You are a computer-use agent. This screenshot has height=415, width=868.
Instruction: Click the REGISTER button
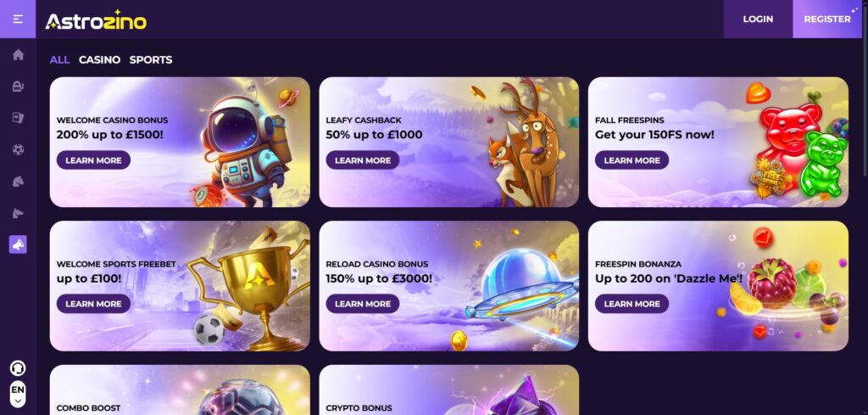827,19
